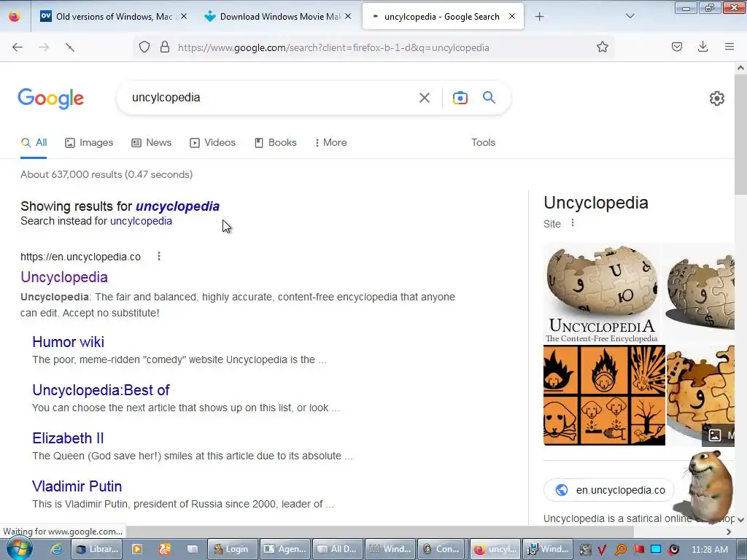Close the uncylcopedia Google Search tab
Image resolution: width=747 pixels, height=560 pixels.
click(511, 16)
